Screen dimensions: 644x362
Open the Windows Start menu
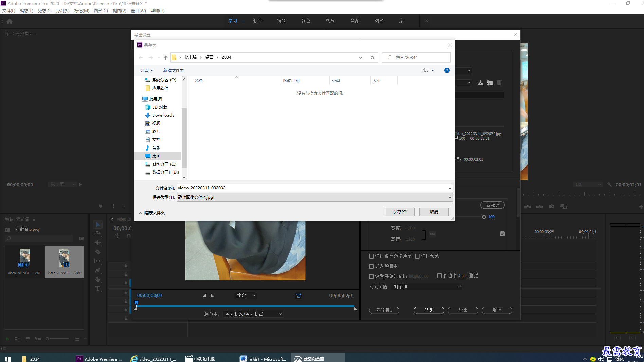8,359
